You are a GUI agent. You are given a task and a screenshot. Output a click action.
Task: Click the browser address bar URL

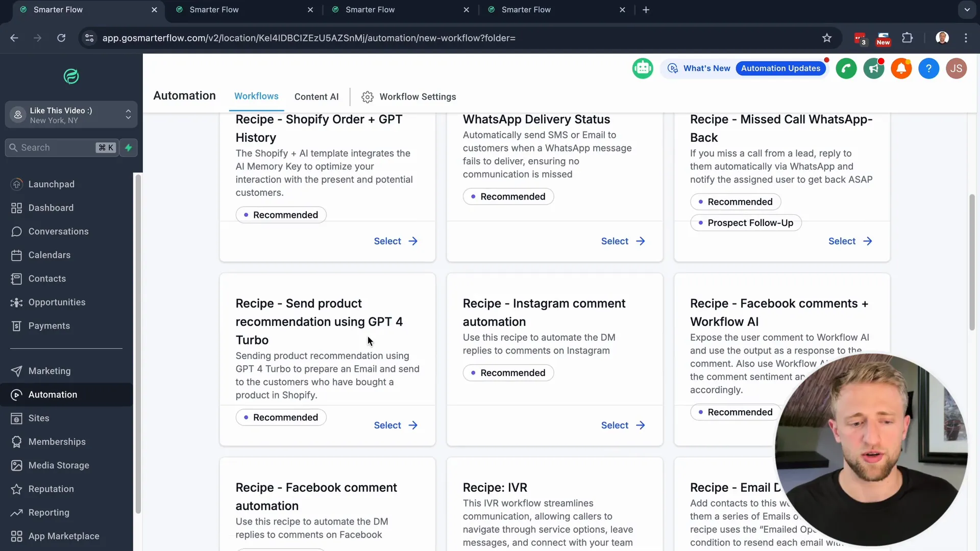309,38
